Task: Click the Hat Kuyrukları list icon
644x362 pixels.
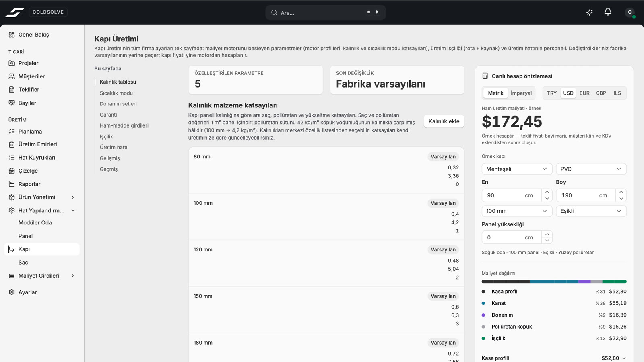Action: pos(12,158)
